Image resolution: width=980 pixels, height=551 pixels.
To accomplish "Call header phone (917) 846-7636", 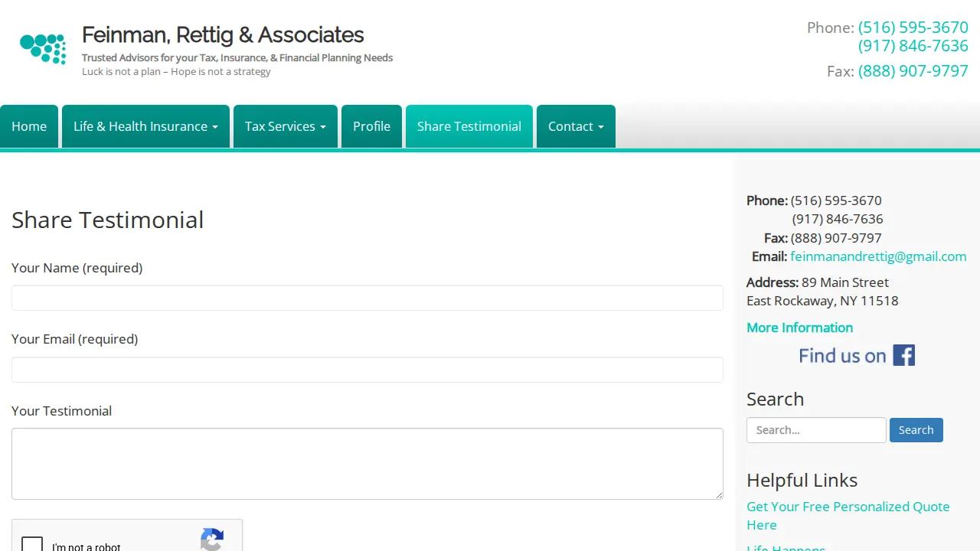I will coord(913,46).
